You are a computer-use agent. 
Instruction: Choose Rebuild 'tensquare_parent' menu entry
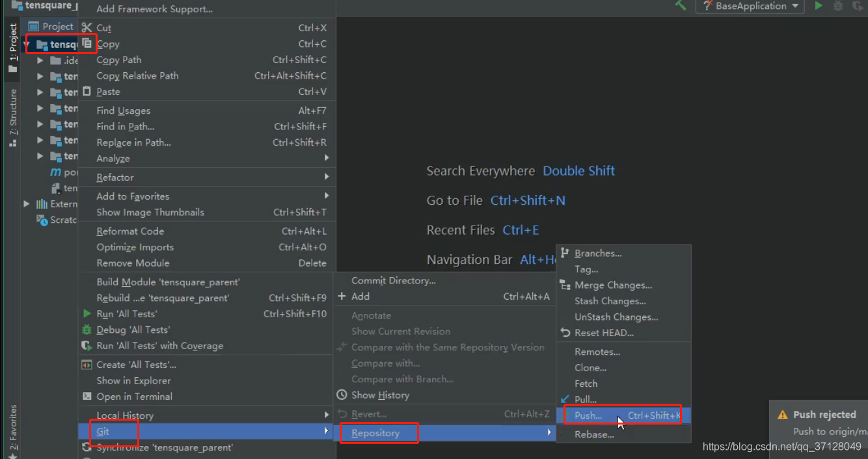[206, 298]
